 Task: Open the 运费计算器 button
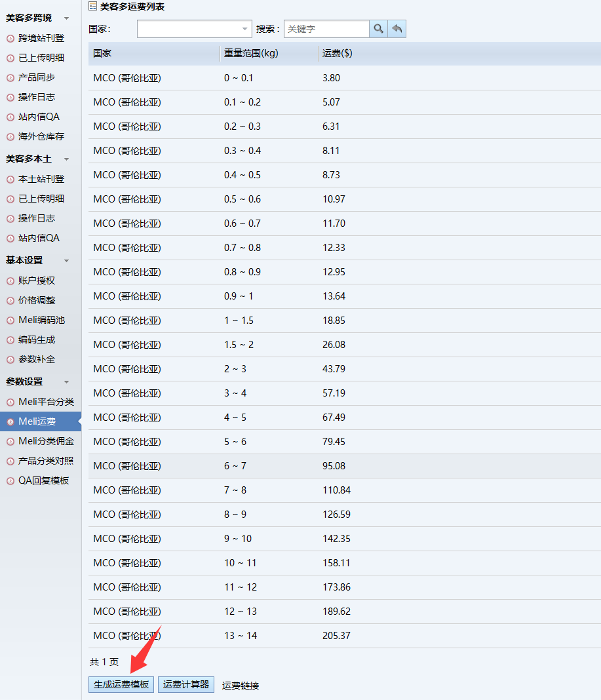[x=186, y=684]
